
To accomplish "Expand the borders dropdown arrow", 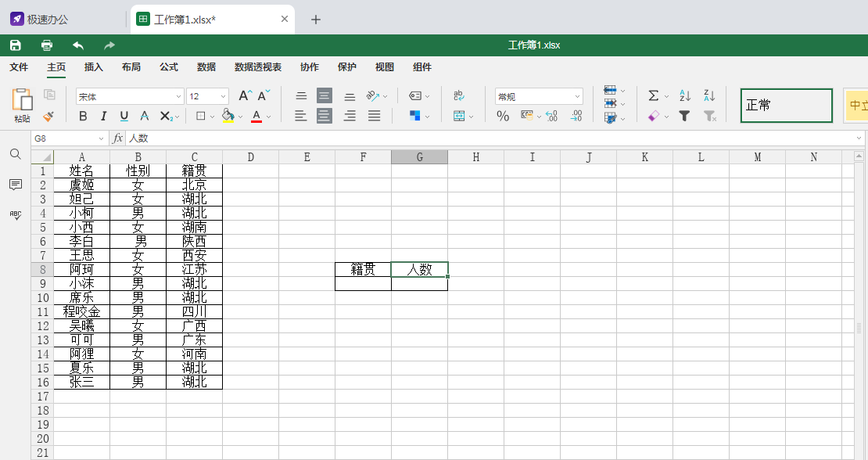I will click(x=212, y=117).
